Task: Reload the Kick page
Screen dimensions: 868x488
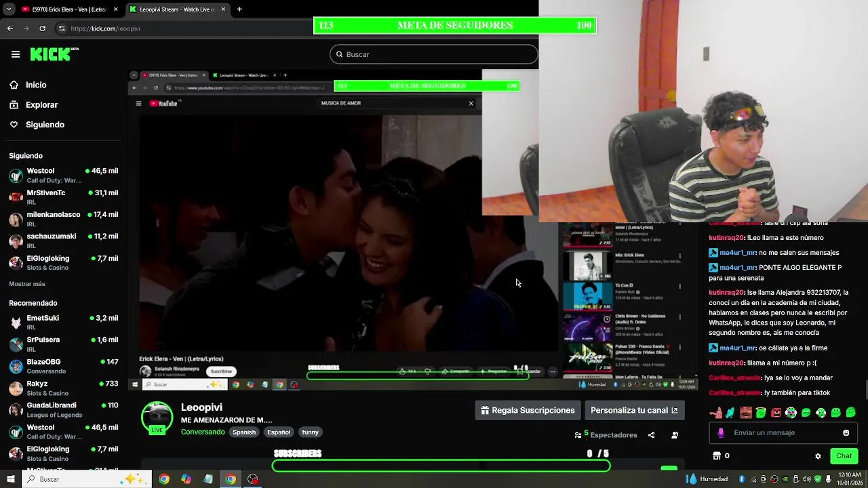Action: pyautogui.click(x=42, y=28)
